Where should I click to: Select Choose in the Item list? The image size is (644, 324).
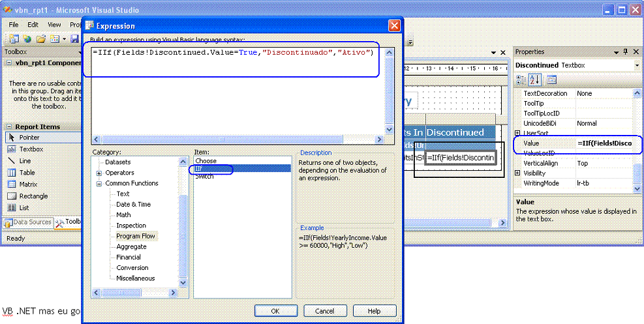242,161
